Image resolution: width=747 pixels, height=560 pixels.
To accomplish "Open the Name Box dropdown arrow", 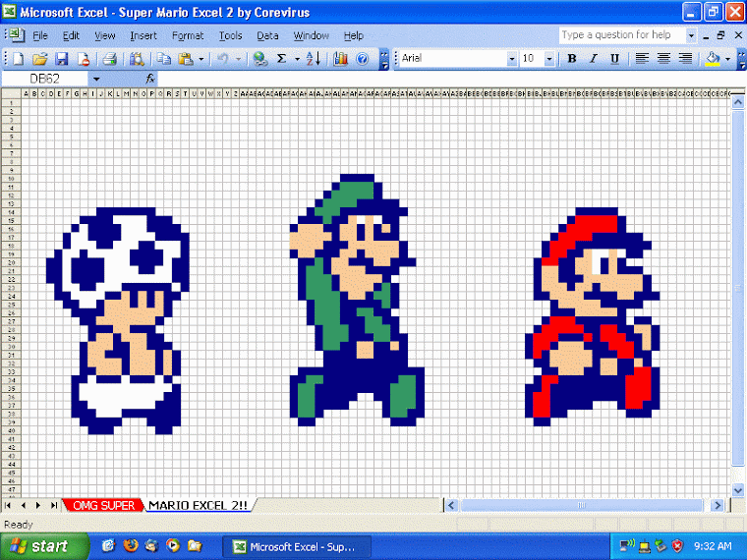I will click(x=96, y=79).
